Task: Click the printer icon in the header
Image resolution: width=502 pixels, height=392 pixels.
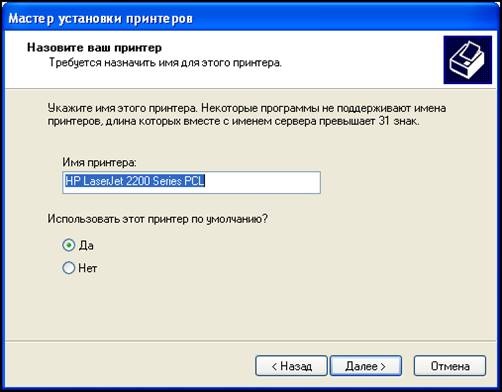Action: pyautogui.click(x=467, y=60)
